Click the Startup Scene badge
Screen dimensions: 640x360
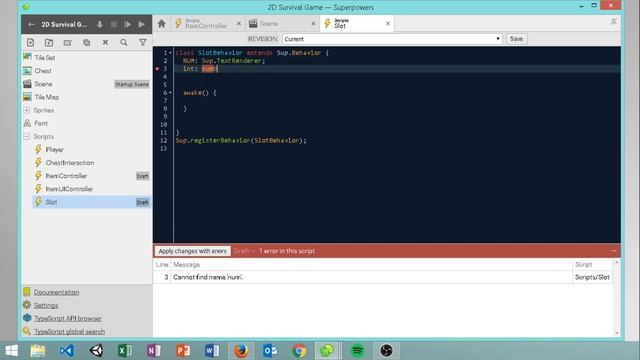coord(131,84)
